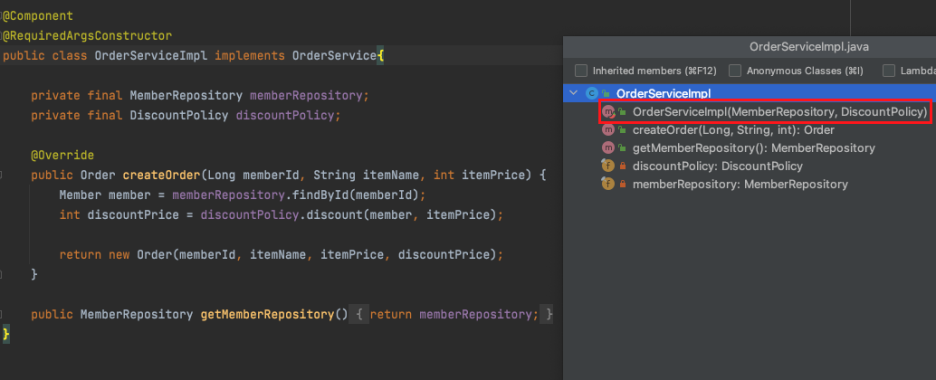This screenshot has height=380, width=936.
Task: Enable the Lambdas checkbox
Action: 889,71
